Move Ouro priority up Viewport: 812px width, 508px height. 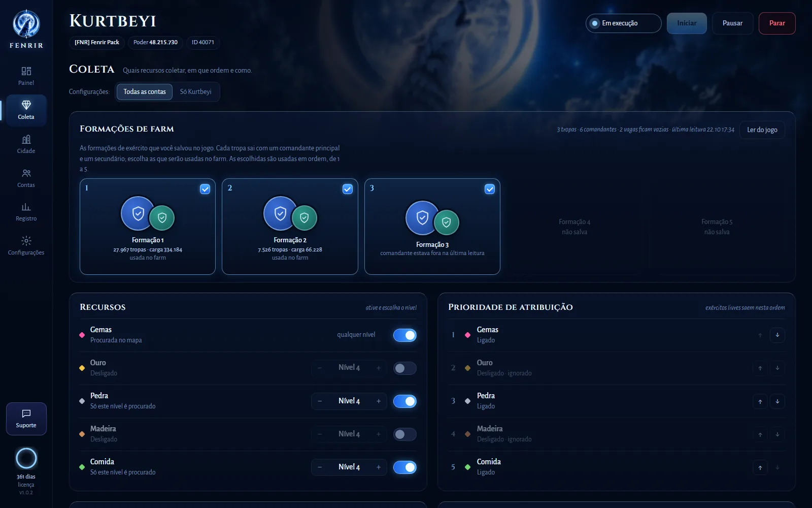coord(760,368)
